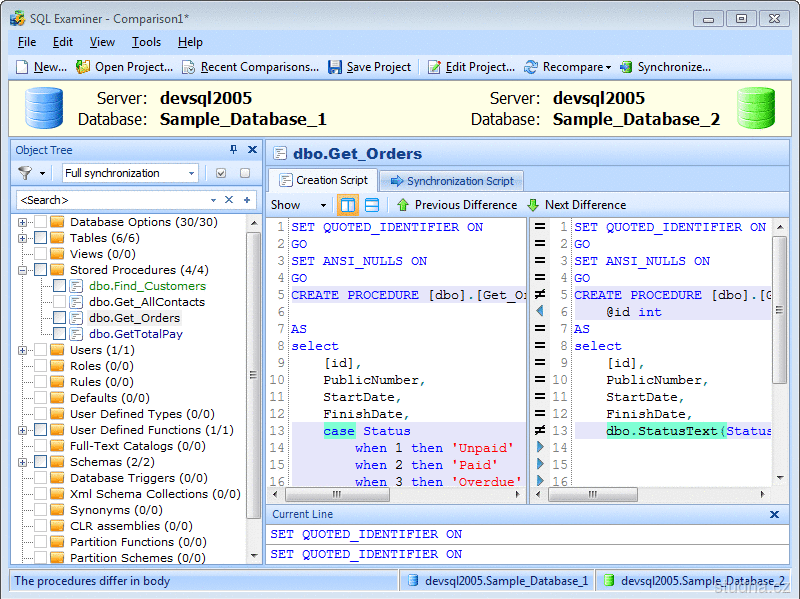Image resolution: width=800 pixels, height=599 pixels.
Task: Go to Previous Difference
Action: click(456, 205)
